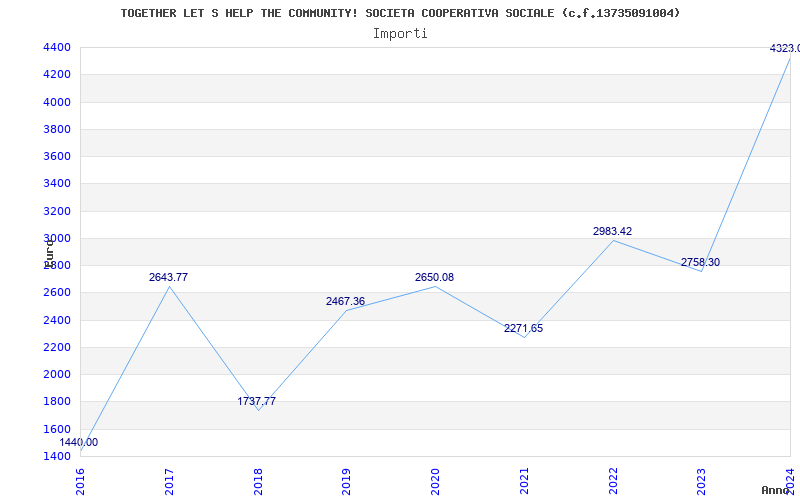Click the y-axis value 1600
The image size is (800, 500).
click(x=57, y=429)
